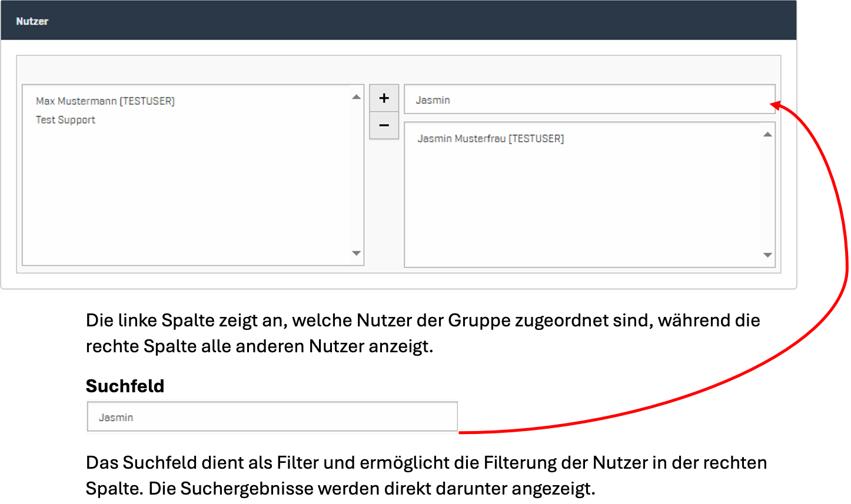Select Test Support in the left list
Viewport: 851px width, 504px height.
[x=65, y=120]
